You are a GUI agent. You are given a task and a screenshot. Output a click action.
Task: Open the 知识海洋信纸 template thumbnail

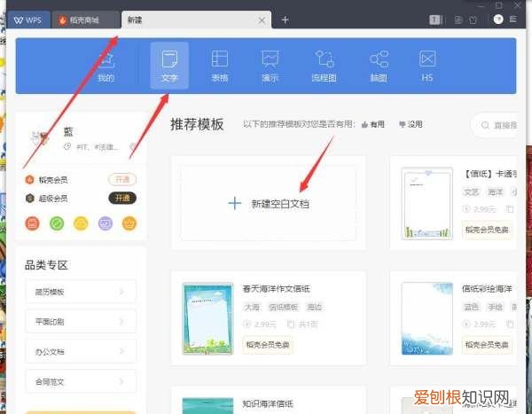[x=208, y=405]
